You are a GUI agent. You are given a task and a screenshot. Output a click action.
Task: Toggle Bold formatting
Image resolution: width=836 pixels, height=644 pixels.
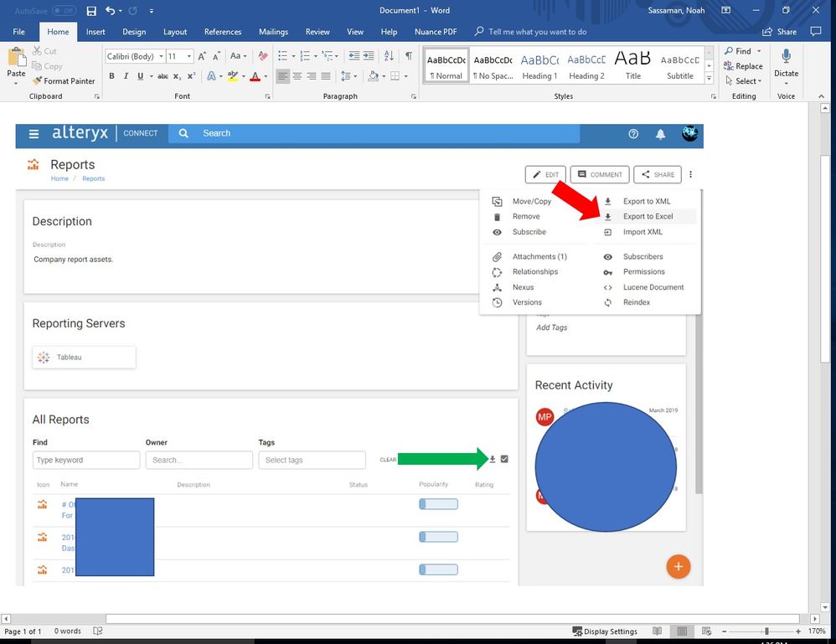112,76
